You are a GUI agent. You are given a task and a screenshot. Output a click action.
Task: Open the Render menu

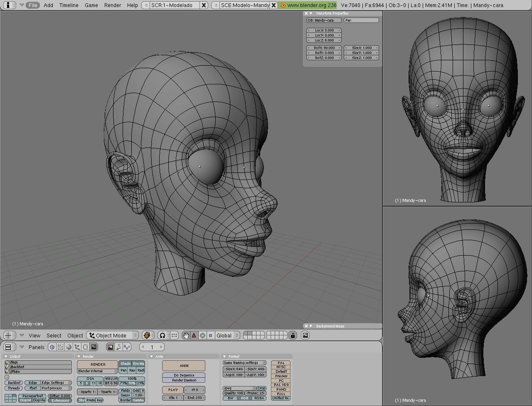(x=113, y=5)
